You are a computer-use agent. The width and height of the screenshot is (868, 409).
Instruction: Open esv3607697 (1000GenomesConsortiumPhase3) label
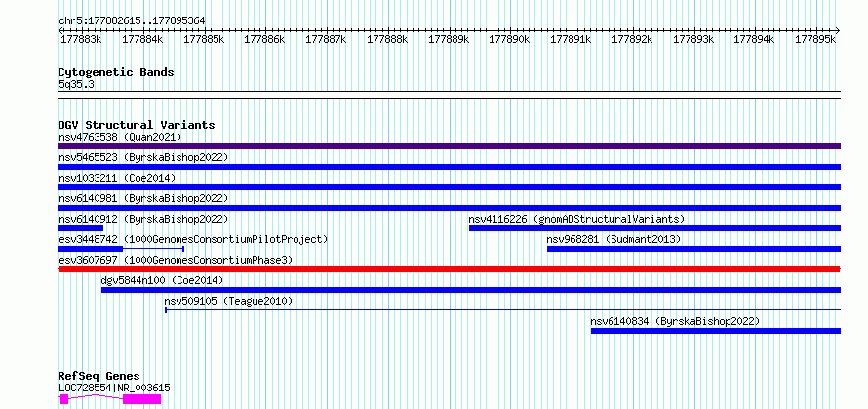(x=176, y=260)
